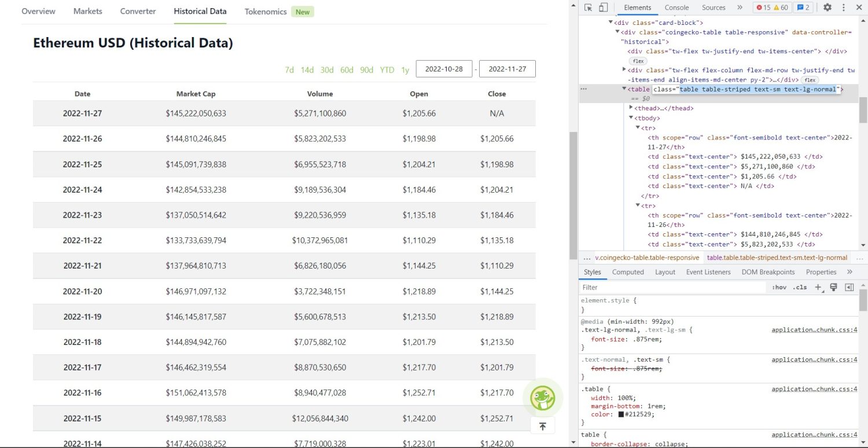The image size is (868, 448).
Task: Select the 30d range link
Action: point(327,70)
